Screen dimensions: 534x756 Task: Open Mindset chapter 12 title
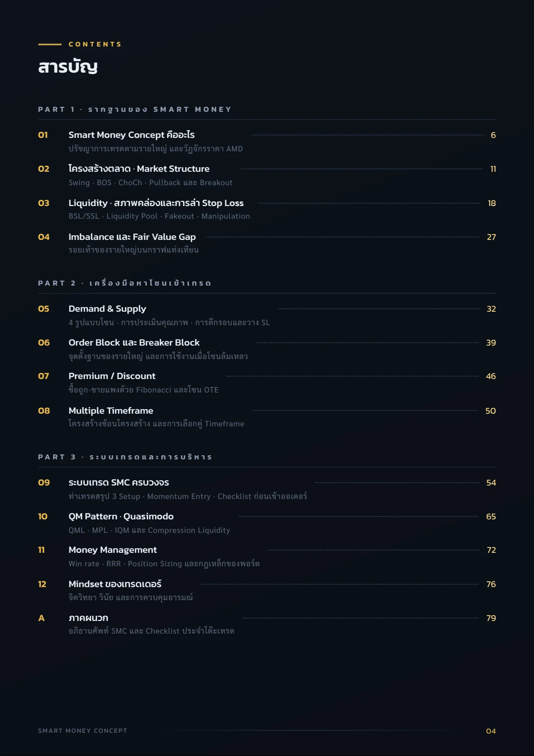115,584
